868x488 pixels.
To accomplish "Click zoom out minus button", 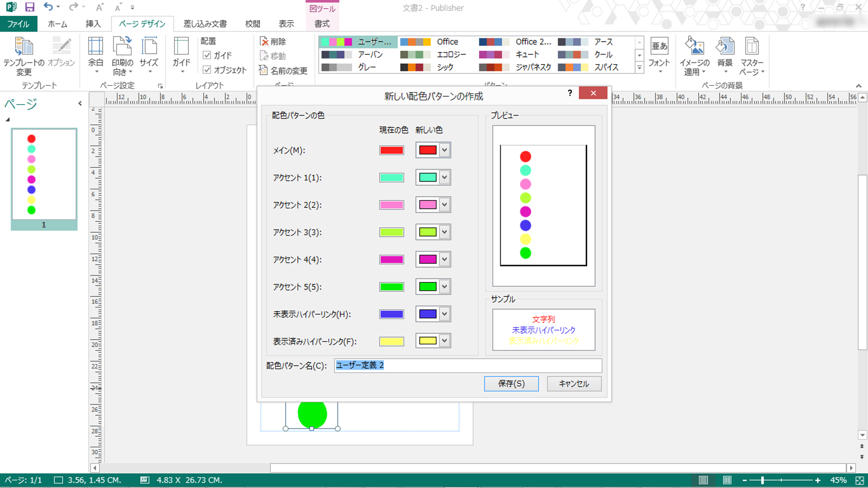I will 744,480.
